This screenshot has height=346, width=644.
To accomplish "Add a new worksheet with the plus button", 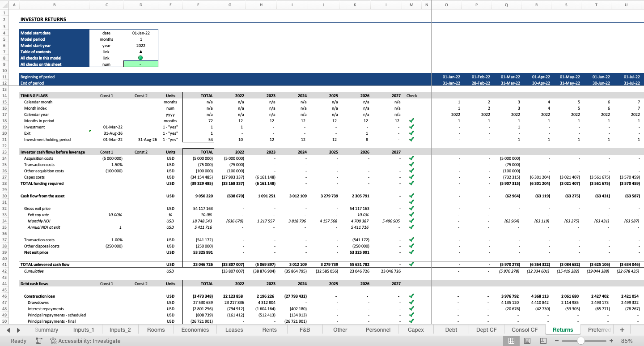I will 622,329.
